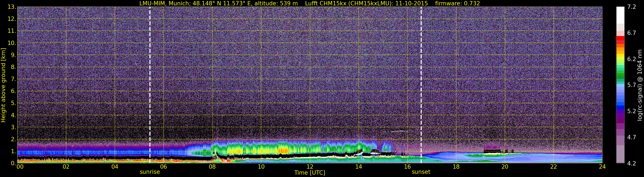Click the '13.' height tick label
Viewport: 644px width, 177px height.
click(12, 7)
